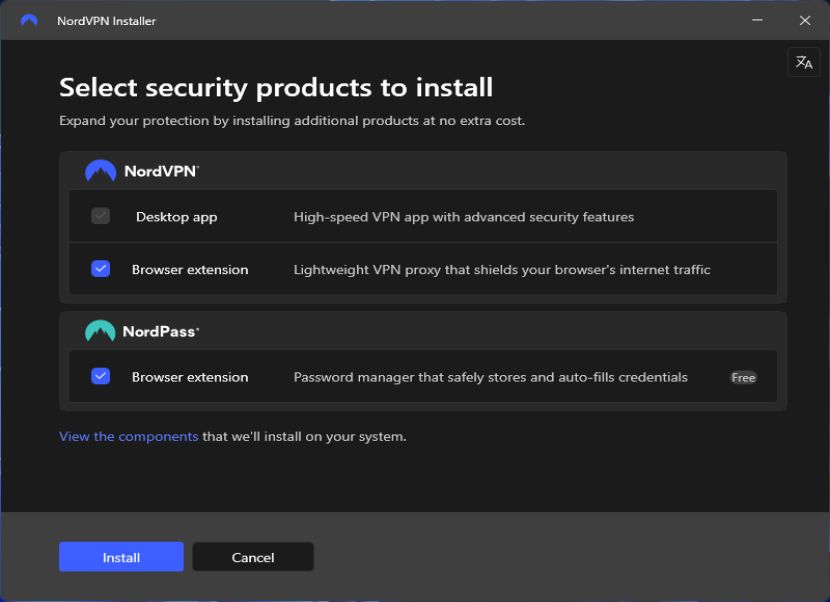Click the language translate icon
Image resolution: width=830 pixels, height=602 pixels.
coord(804,62)
